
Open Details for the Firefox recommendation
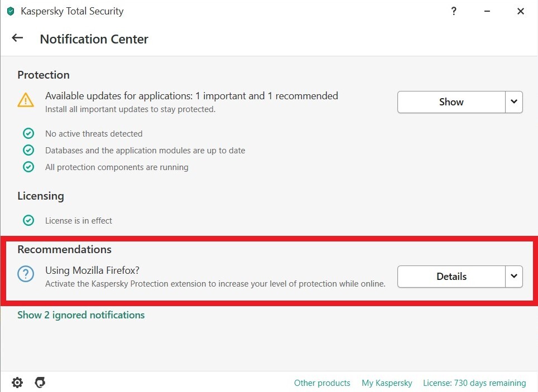pos(451,277)
